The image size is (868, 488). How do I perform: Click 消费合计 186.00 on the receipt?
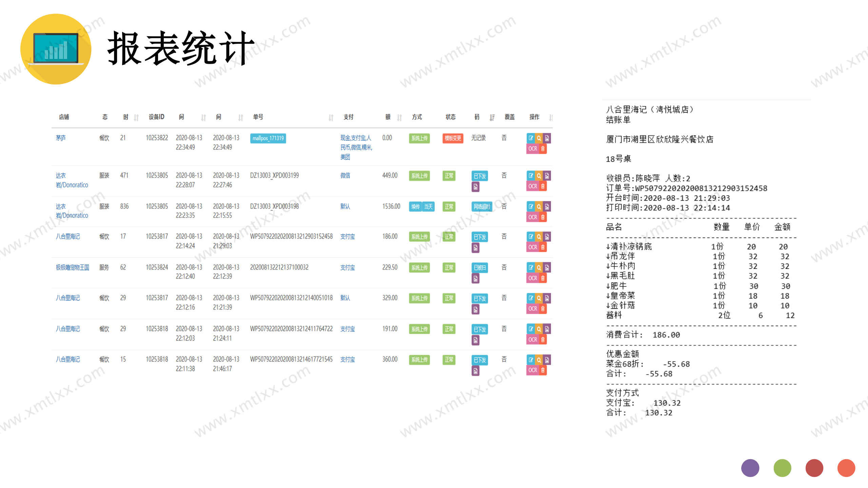tap(643, 335)
